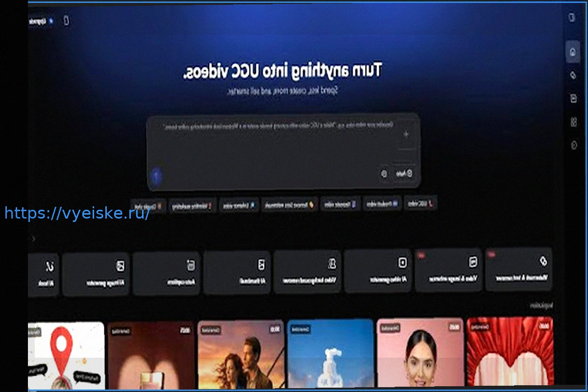
Task: Click the link icon in the sidebar
Action: click(x=573, y=75)
